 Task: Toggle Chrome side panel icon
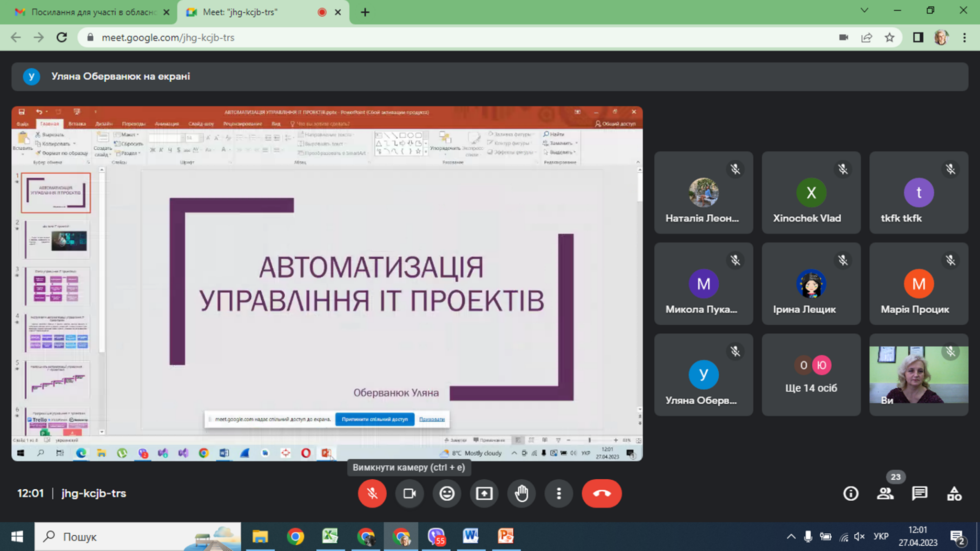(918, 37)
